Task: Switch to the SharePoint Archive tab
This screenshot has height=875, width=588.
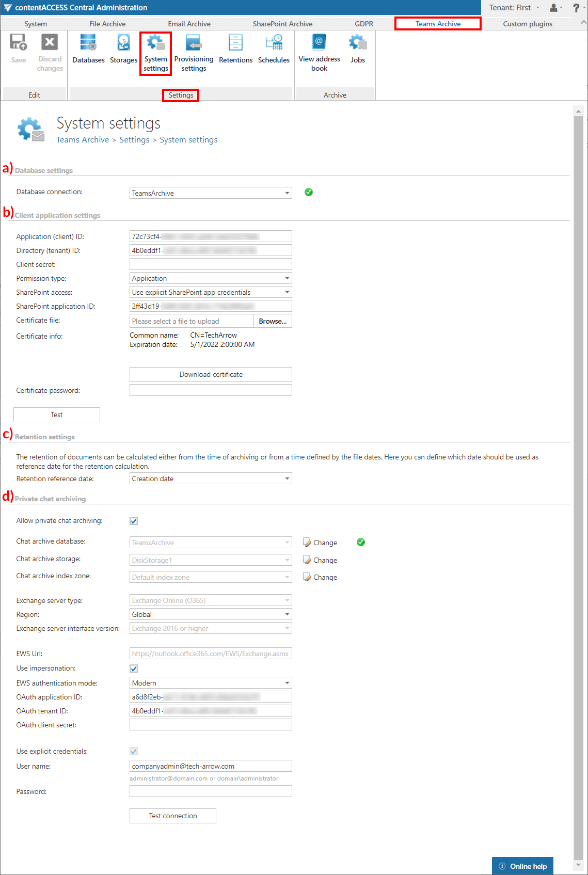Action: click(282, 24)
